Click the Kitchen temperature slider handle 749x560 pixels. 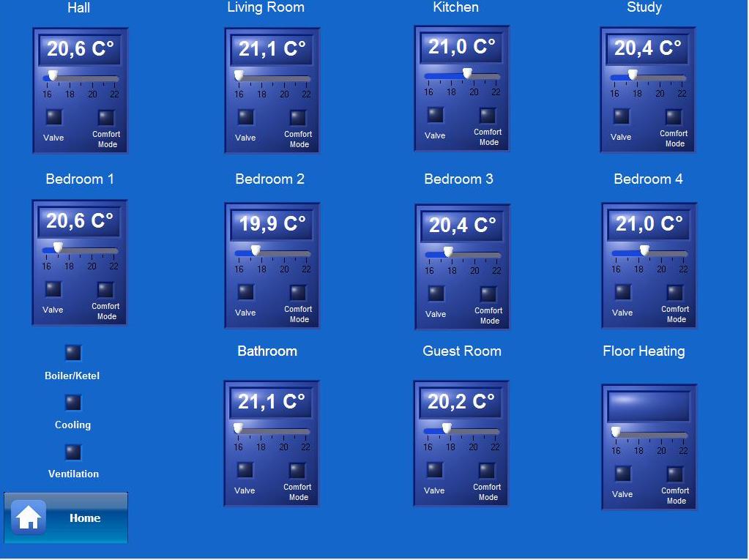point(467,73)
